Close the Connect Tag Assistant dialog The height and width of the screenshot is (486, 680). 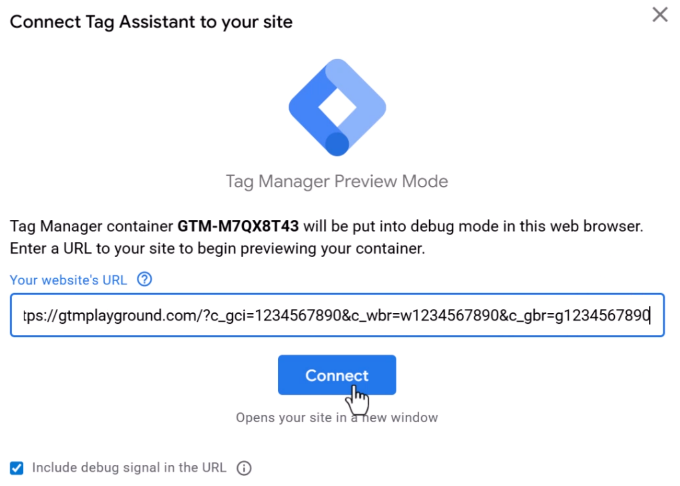[x=660, y=15]
